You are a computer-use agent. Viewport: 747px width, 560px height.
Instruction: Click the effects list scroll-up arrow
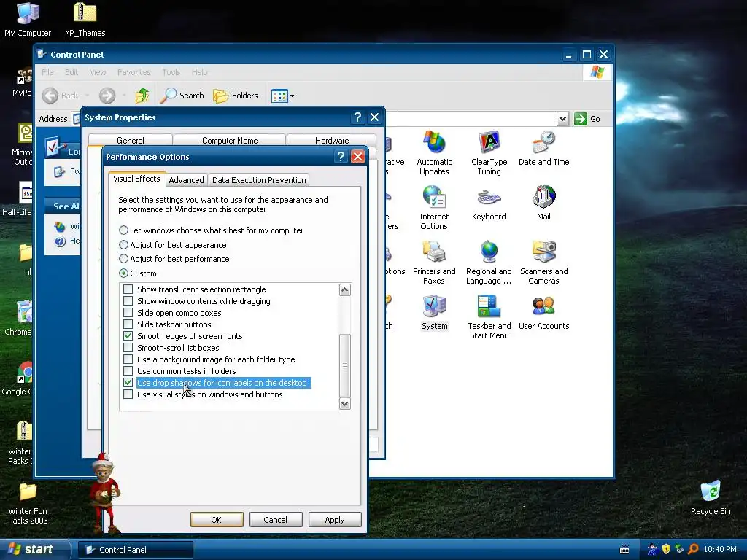tap(345, 289)
